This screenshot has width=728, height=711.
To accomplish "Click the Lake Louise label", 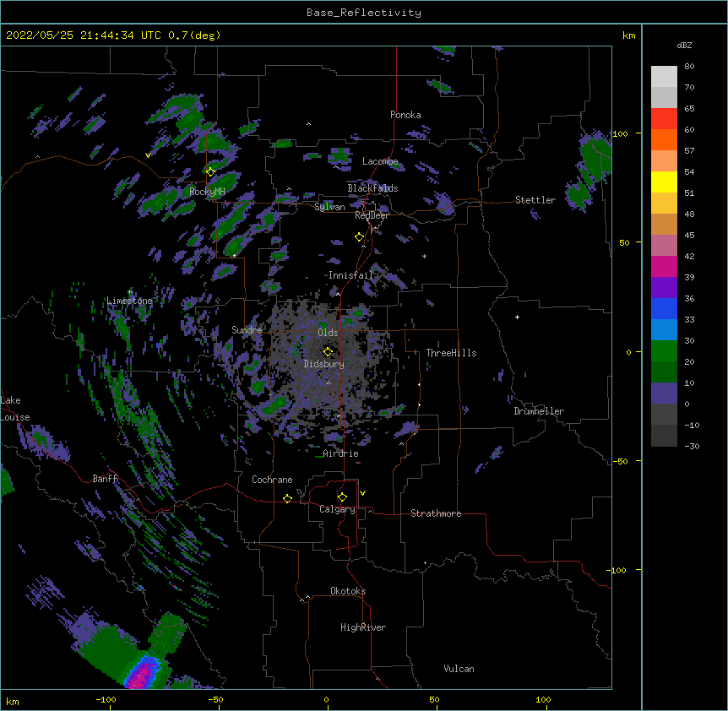I will (x=15, y=409).
